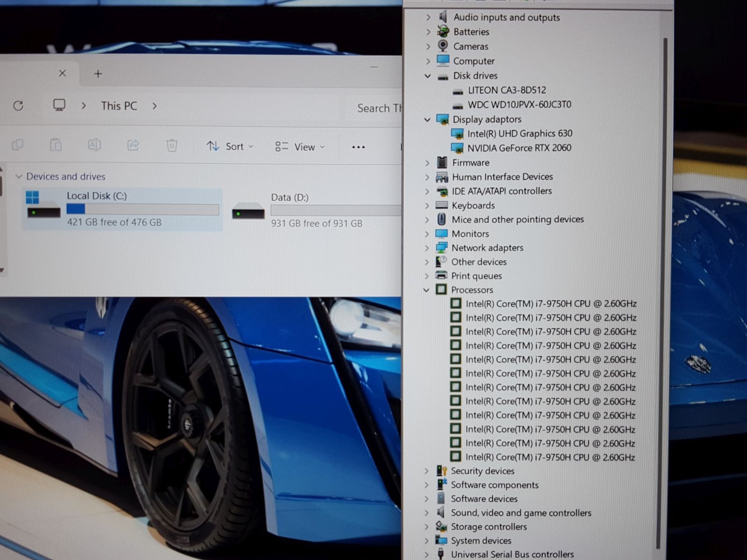The width and height of the screenshot is (747, 560).
Task: Click the Mice and other pointing devices icon
Action: [441, 219]
